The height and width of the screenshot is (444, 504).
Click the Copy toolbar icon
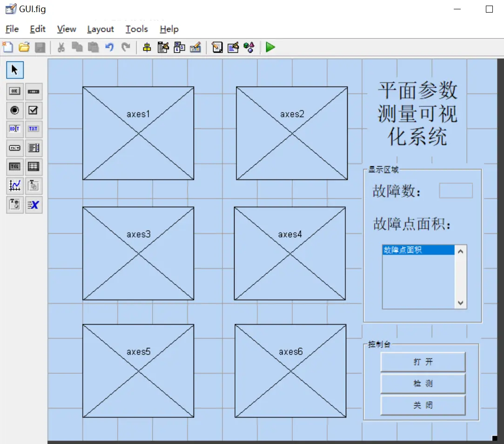tap(77, 48)
